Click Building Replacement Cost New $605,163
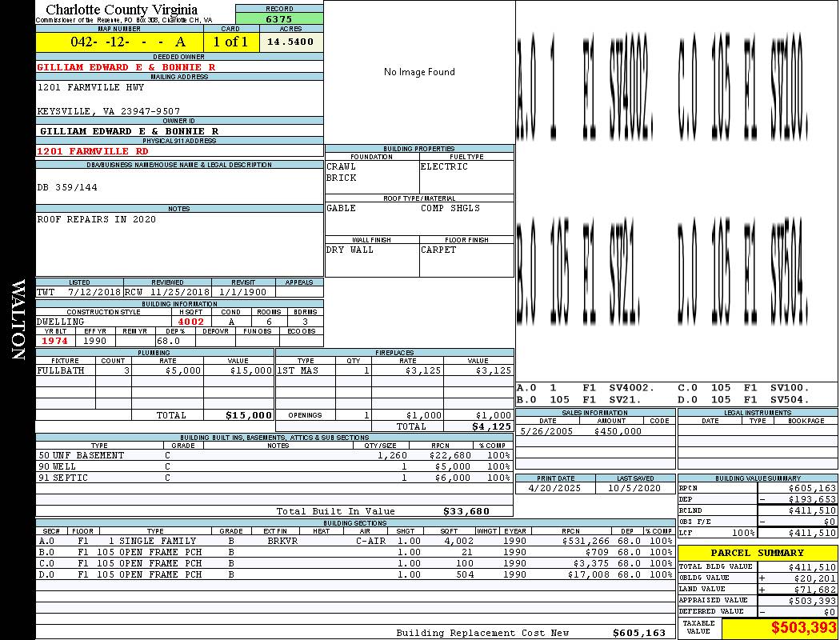This screenshot has height=640, width=840. [x=639, y=633]
